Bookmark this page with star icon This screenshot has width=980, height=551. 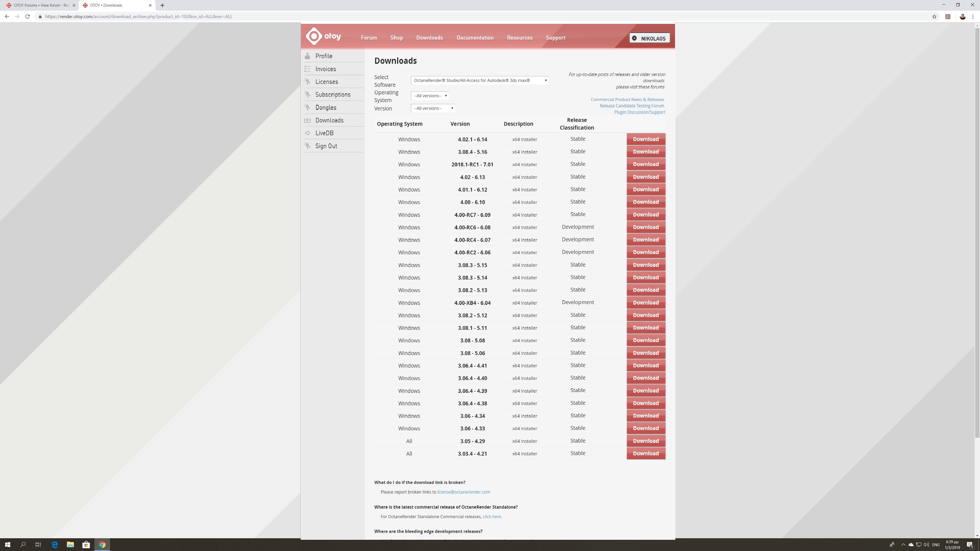(934, 16)
